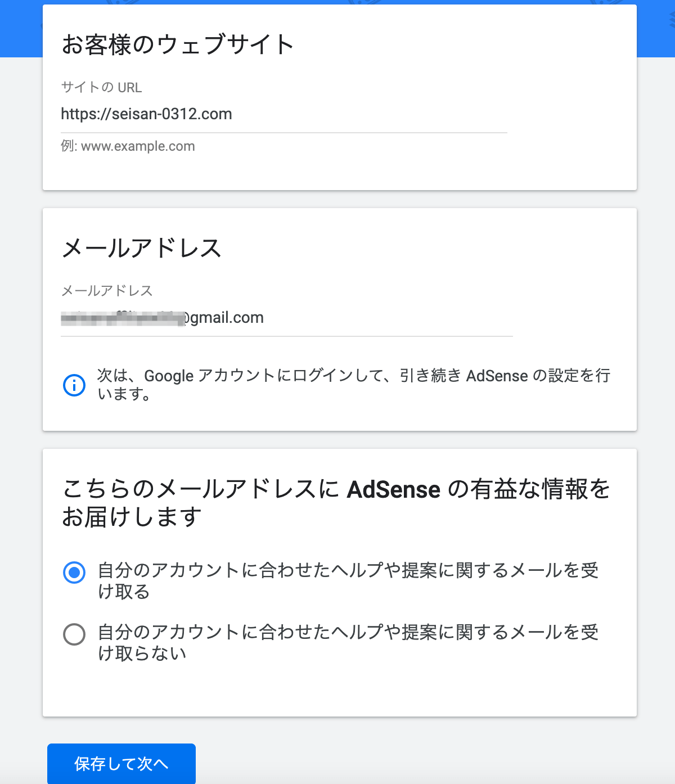675x784 pixels.
Task: Select the URL text https://seisan-0312.com
Action: coord(147,115)
